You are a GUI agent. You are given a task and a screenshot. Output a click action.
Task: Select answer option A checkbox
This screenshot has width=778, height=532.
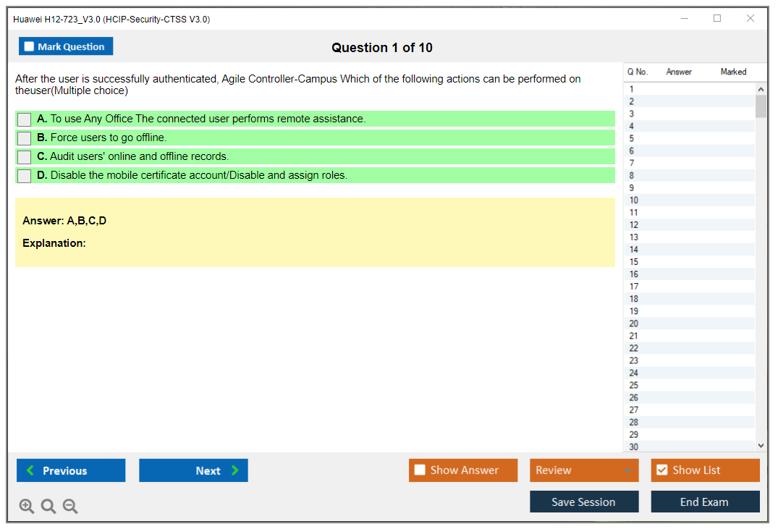[25, 119]
